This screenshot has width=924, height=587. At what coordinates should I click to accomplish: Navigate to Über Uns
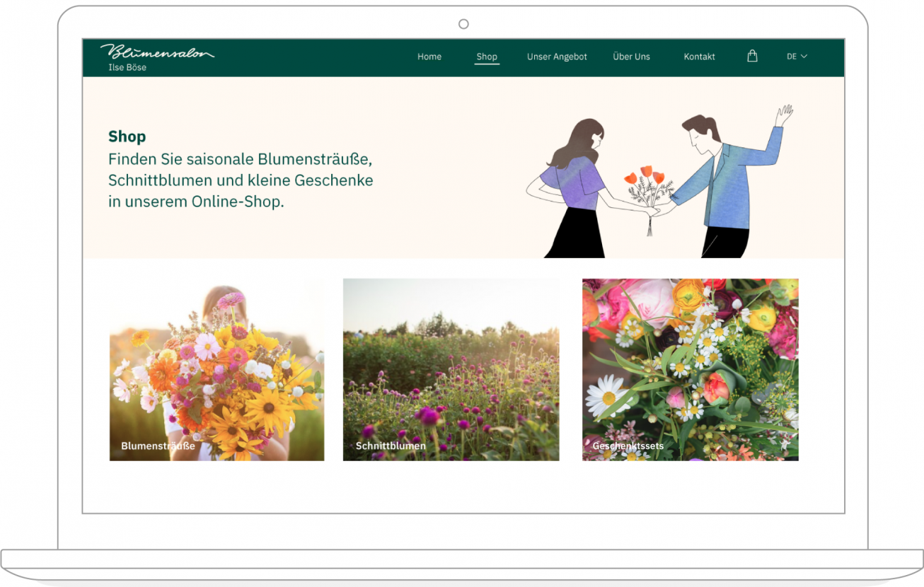(x=631, y=57)
